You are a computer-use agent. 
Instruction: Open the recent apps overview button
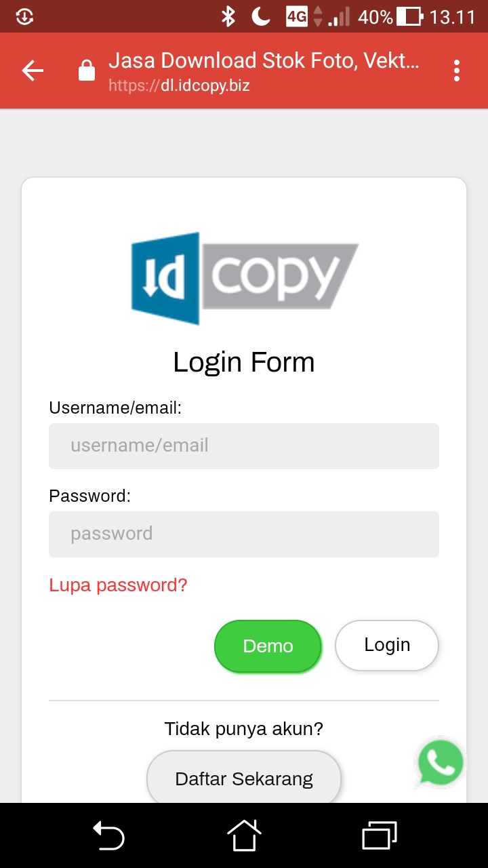click(379, 835)
